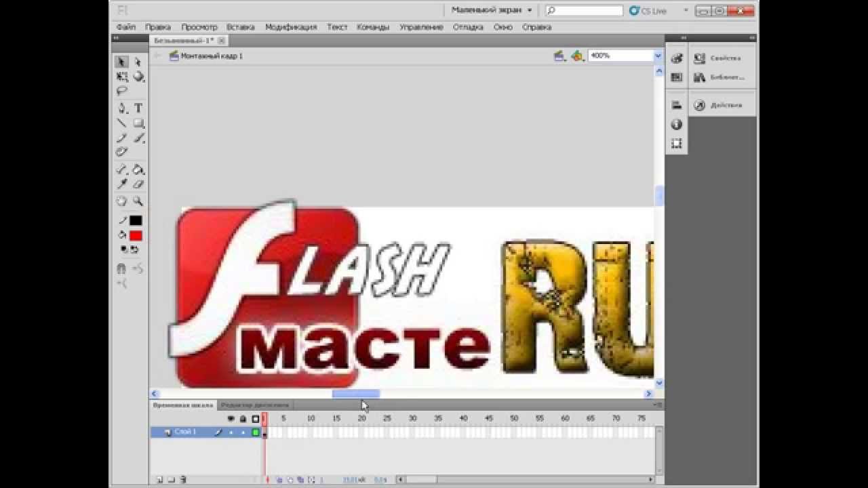Open the Правка menu

[157, 27]
